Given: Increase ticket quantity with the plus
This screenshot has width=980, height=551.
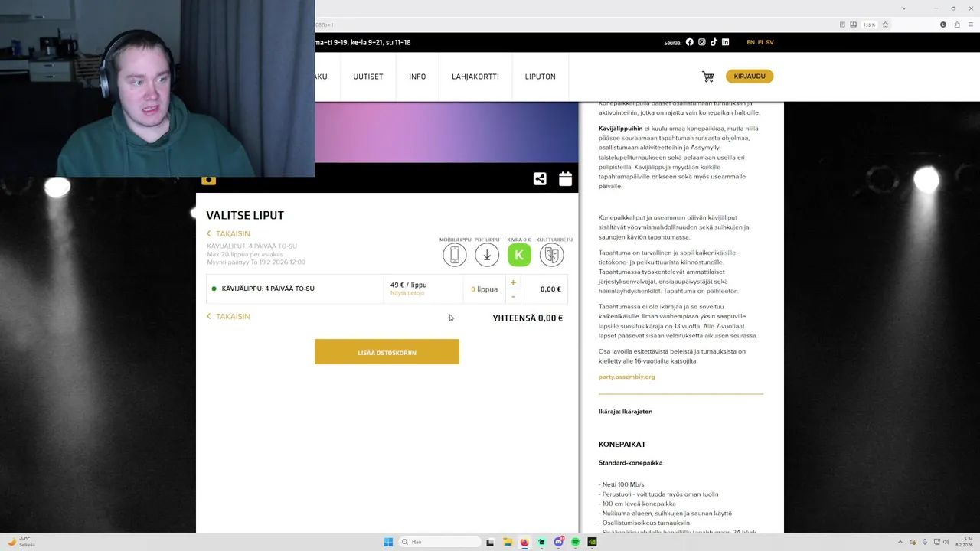Looking at the screenshot, I should tap(513, 282).
